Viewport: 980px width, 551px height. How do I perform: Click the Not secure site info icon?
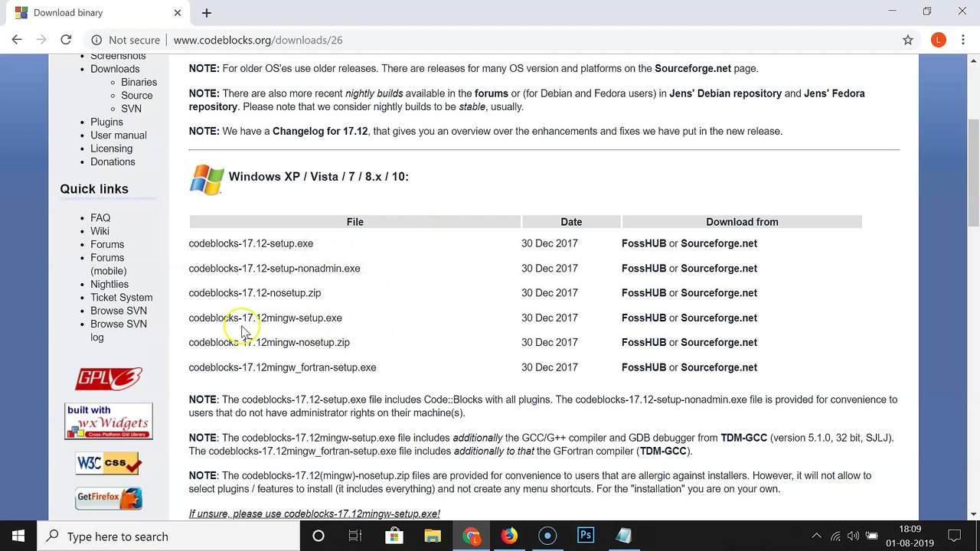click(96, 40)
